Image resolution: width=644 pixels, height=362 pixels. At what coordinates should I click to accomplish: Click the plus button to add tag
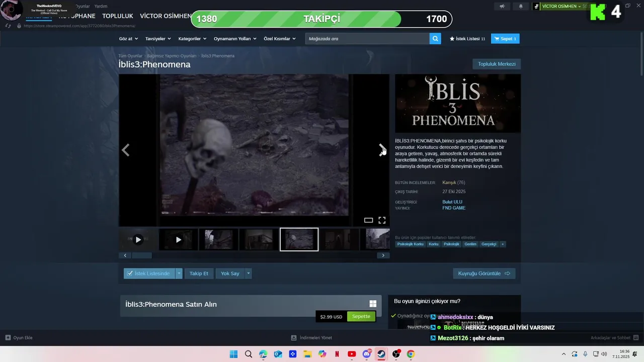[x=502, y=244]
